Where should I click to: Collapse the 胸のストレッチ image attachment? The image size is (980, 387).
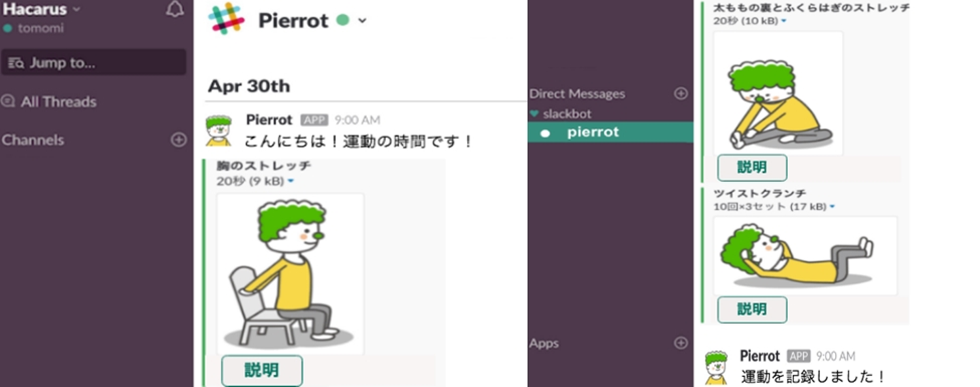[291, 181]
